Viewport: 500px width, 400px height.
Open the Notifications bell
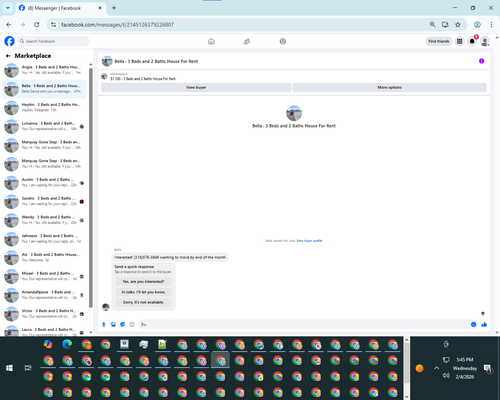pyautogui.click(x=472, y=41)
